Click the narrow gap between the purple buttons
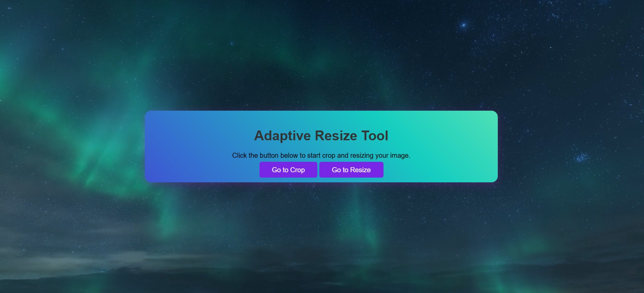Screen dimensions: 644x293 [x=318, y=170]
